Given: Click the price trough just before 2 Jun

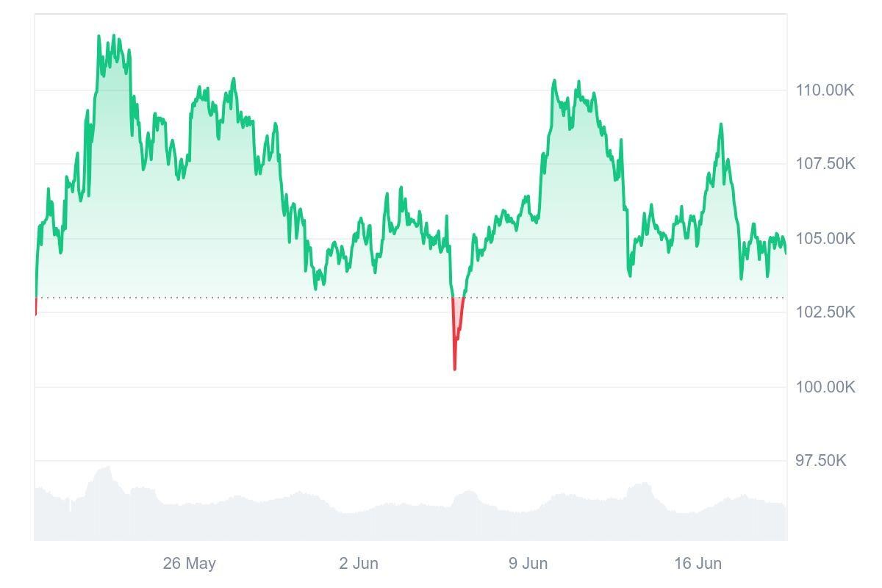Looking at the screenshot, I should (316, 288).
